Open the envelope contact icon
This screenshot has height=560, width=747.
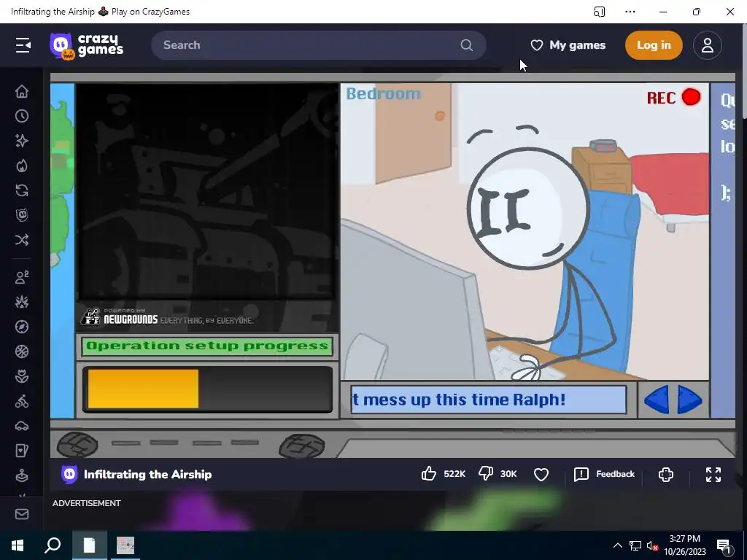click(x=22, y=514)
